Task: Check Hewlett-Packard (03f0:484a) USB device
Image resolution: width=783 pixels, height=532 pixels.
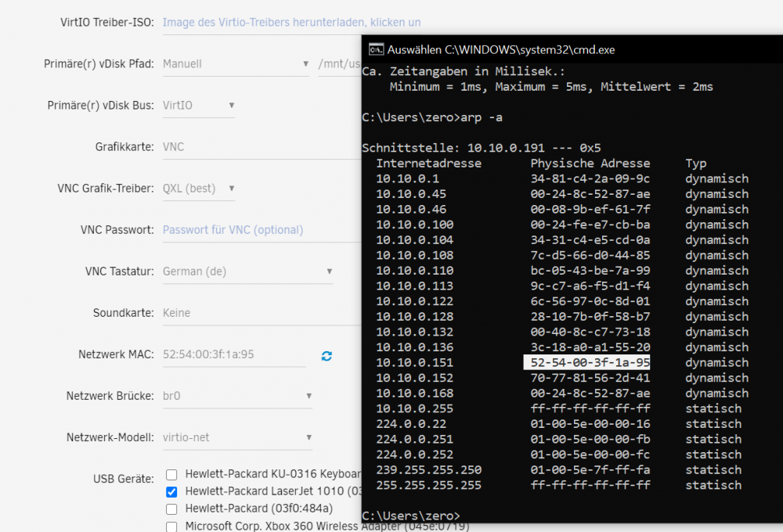Action: [x=171, y=509]
